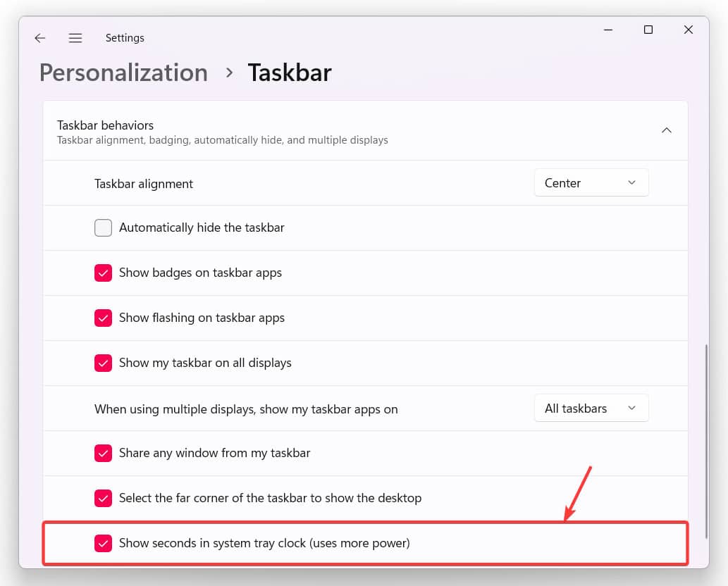Minimize the Settings window
The height and width of the screenshot is (586, 728).
pos(608,30)
